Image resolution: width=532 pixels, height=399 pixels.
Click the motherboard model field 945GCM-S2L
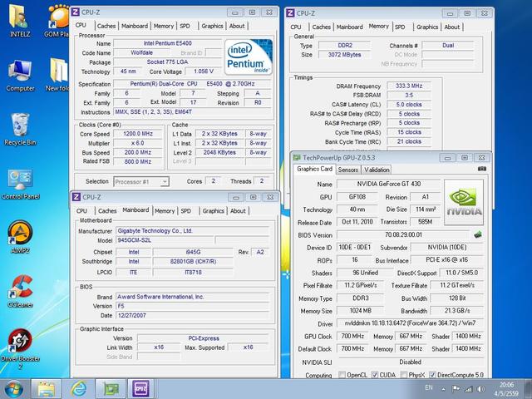tap(165, 240)
